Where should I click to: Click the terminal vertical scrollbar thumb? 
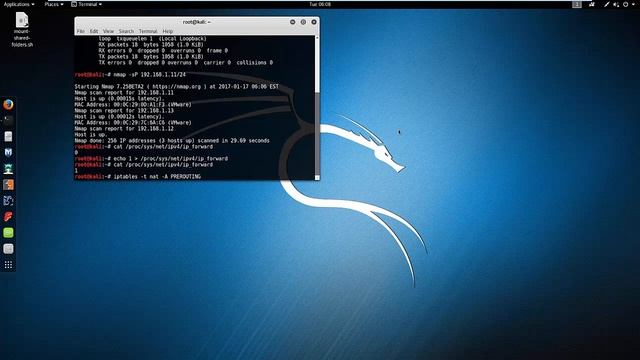pos(317,133)
